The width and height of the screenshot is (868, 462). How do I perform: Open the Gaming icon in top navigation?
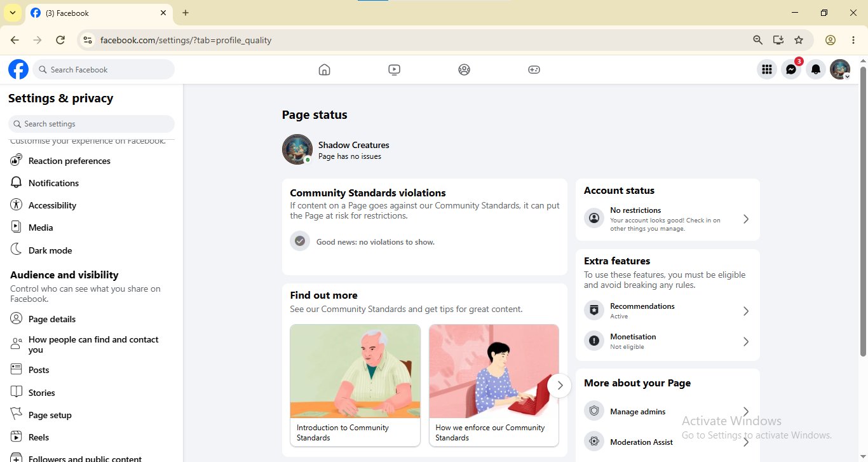(534, 69)
